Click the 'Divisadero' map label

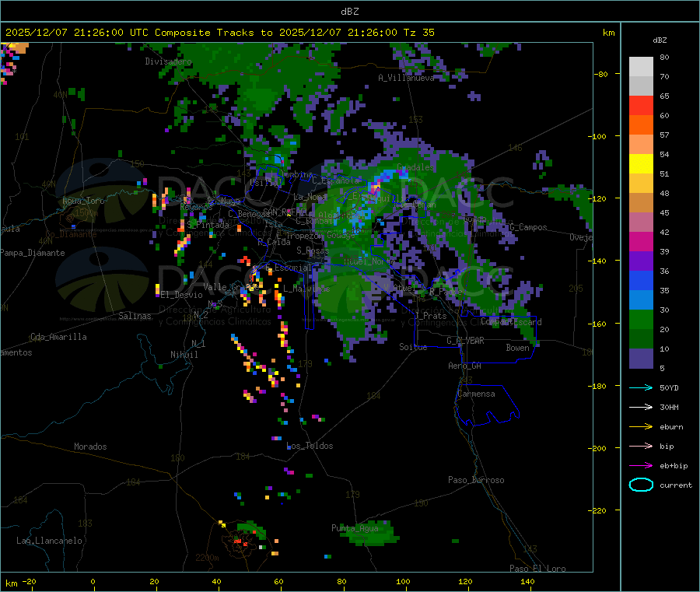pyautogui.click(x=168, y=61)
